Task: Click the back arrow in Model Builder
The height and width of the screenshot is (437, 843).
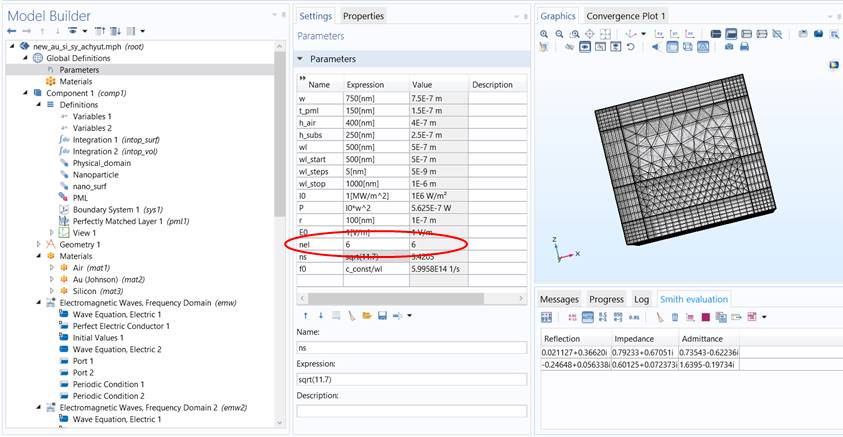Action: click(x=11, y=32)
